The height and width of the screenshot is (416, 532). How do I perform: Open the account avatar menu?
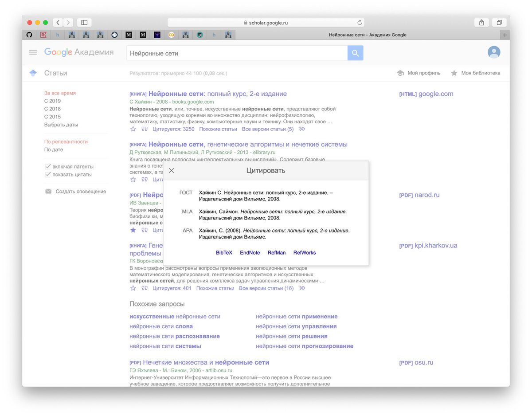pyautogui.click(x=494, y=52)
